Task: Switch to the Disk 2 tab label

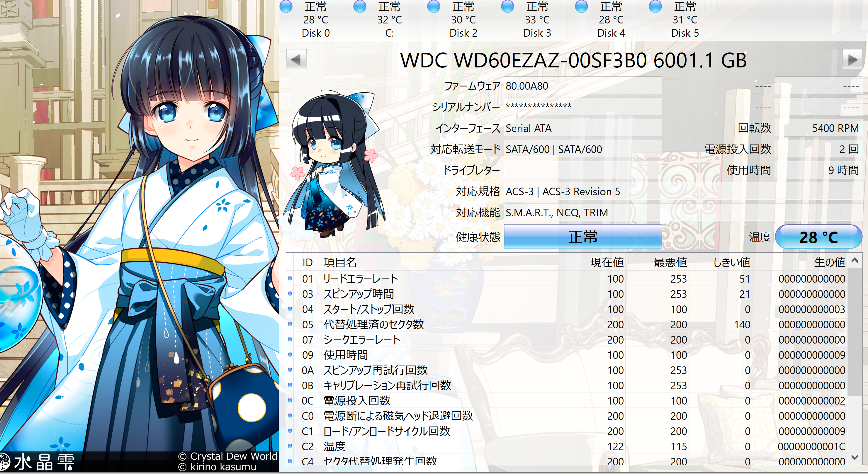Action: [463, 33]
